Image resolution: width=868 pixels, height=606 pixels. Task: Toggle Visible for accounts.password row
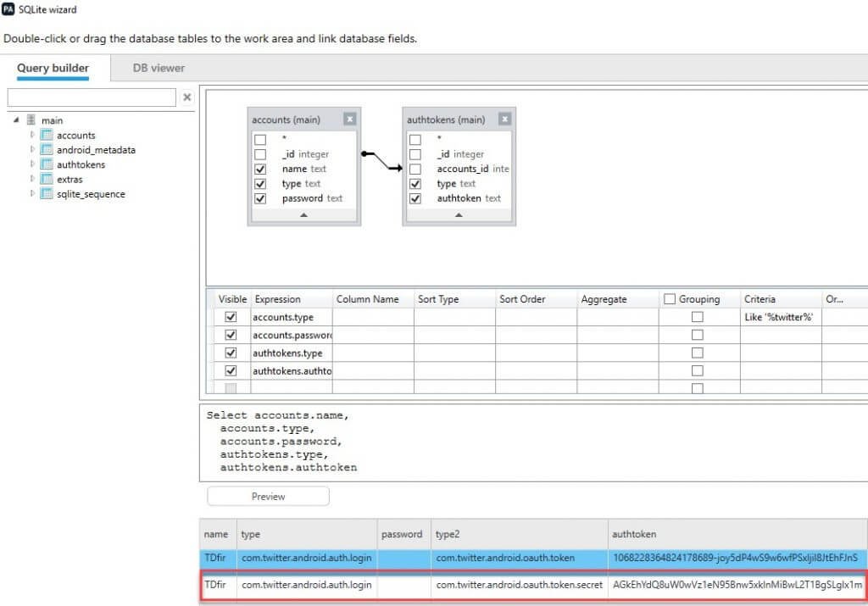point(231,335)
